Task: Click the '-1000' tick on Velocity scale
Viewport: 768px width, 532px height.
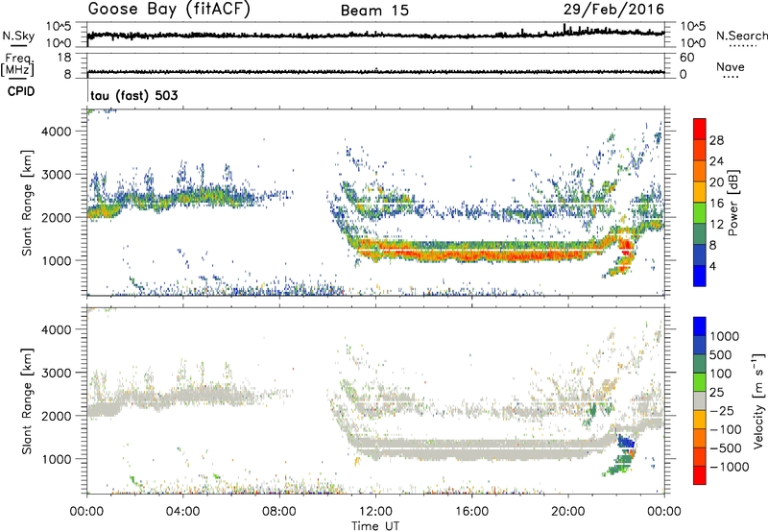Action: [730, 467]
